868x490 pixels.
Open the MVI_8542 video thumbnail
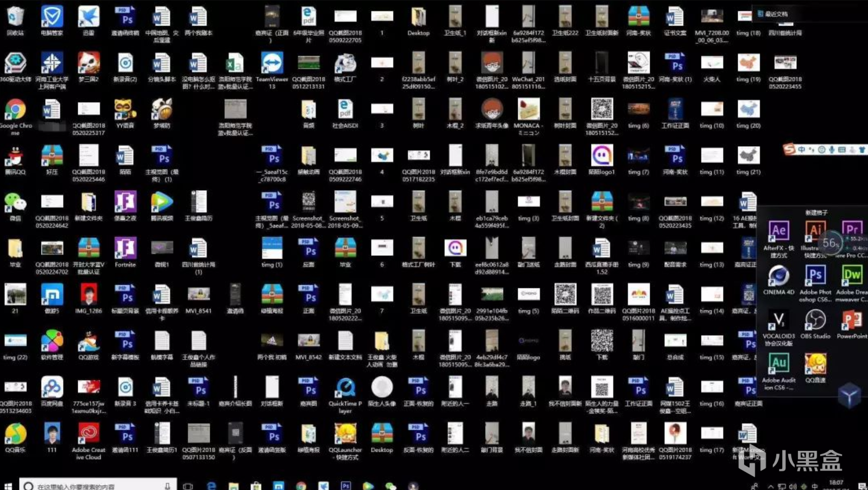[309, 345]
